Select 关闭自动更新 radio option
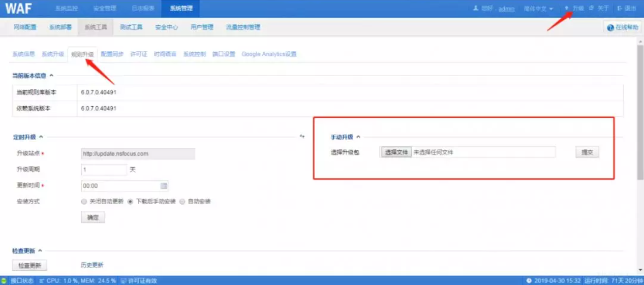Screen dimensions: 644x285 click(x=84, y=202)
